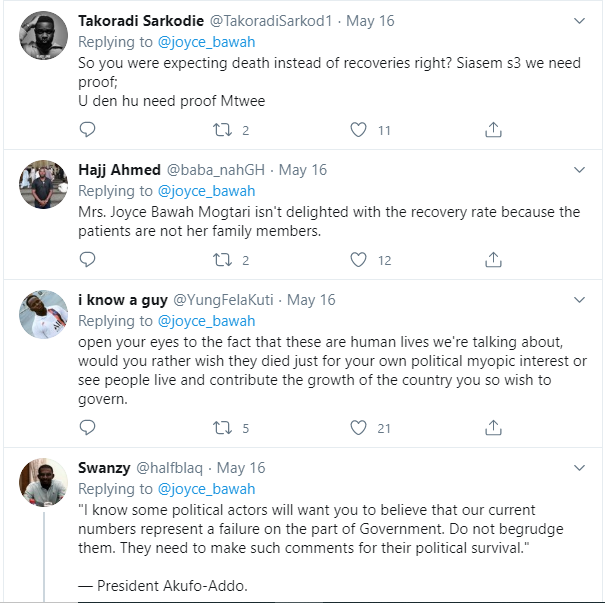Expand the chevron menu on Hajj Ahmed's tweet
This screenshot has height=603, width=605.
(579, 169)
